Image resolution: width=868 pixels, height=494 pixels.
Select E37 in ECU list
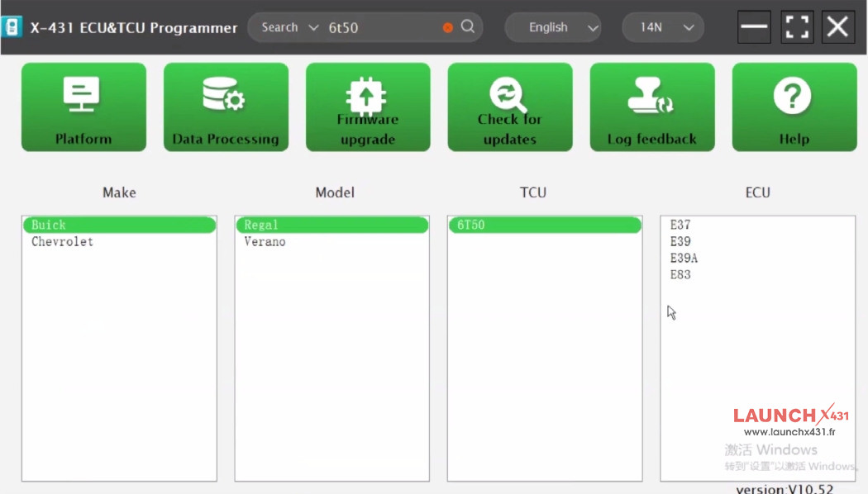coord(680,225)
